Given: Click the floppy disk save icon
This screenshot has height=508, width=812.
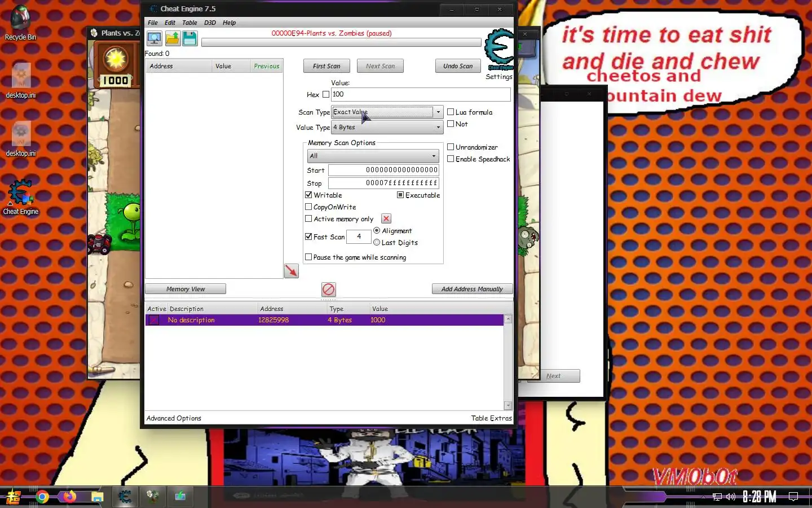Looking at the screenshot, I should point(190,38).
